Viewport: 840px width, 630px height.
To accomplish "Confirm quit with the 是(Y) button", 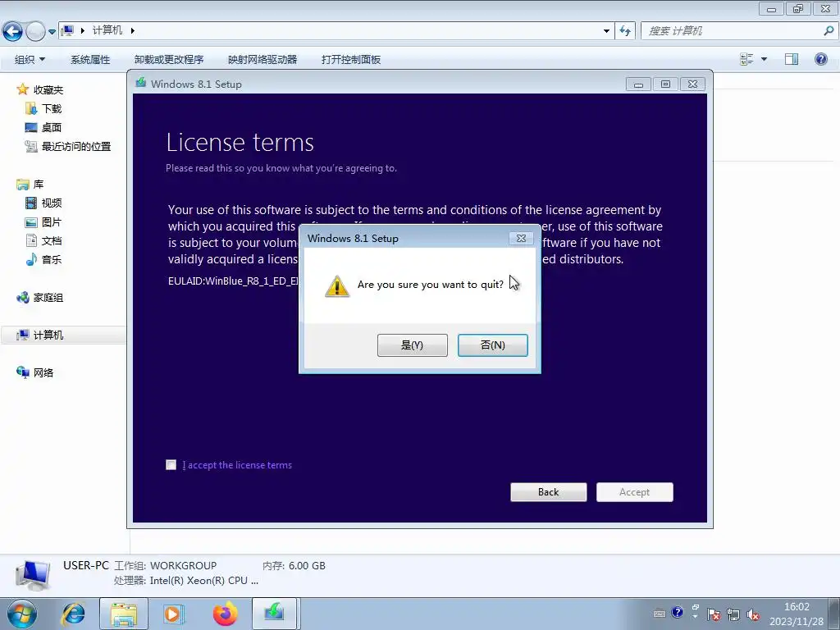I will tap(412, 345).
